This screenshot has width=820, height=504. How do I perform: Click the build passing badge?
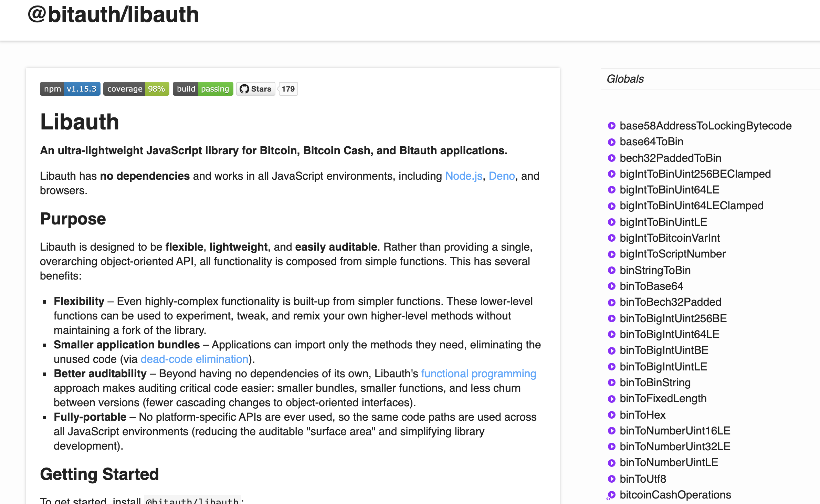(x=203, y=89)
